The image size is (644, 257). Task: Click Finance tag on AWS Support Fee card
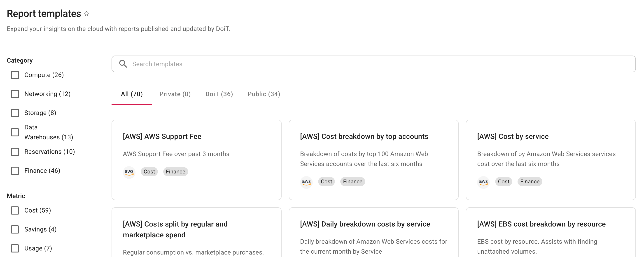pyautogui.click(x=175, y=172)
